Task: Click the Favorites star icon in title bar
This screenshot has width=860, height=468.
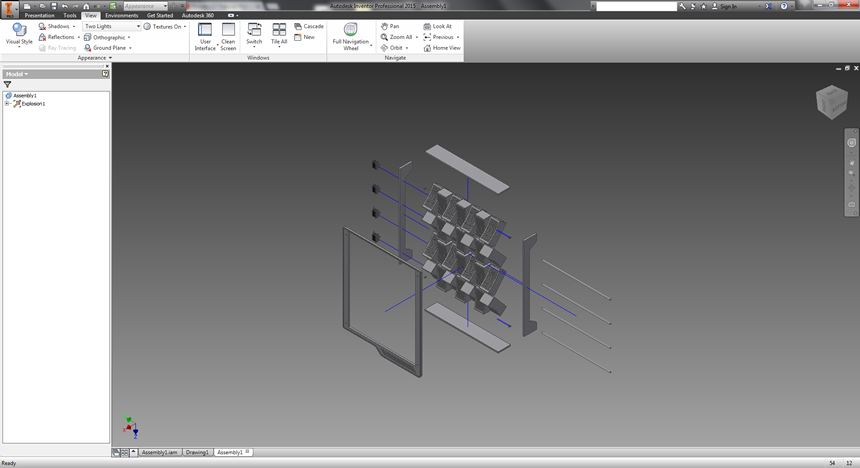Action: coord(704,6)
